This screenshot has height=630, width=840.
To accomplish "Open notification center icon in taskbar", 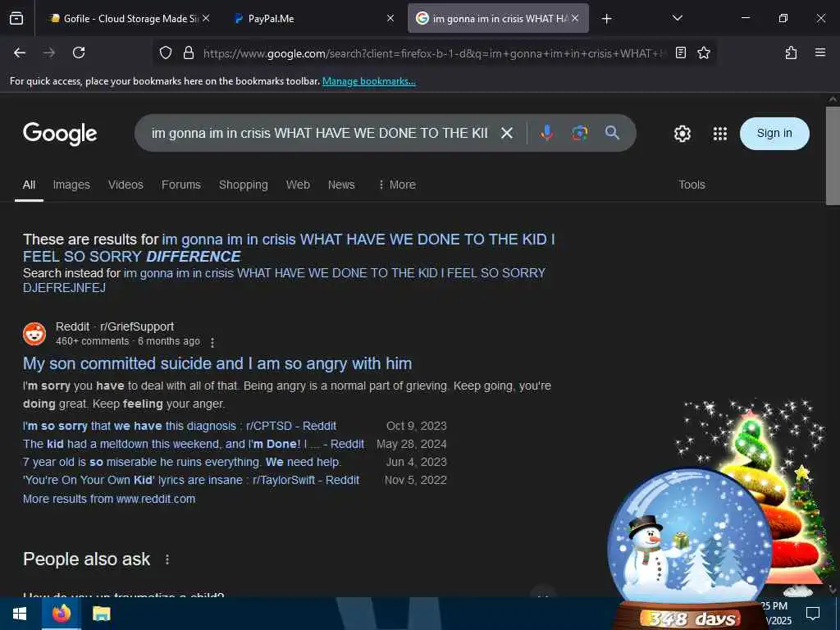I will click(813, 614).
